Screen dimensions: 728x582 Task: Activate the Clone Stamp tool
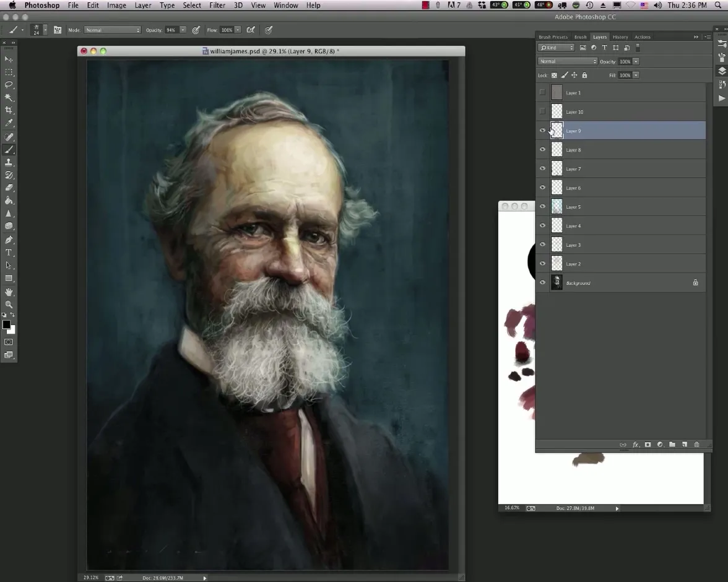9,162
